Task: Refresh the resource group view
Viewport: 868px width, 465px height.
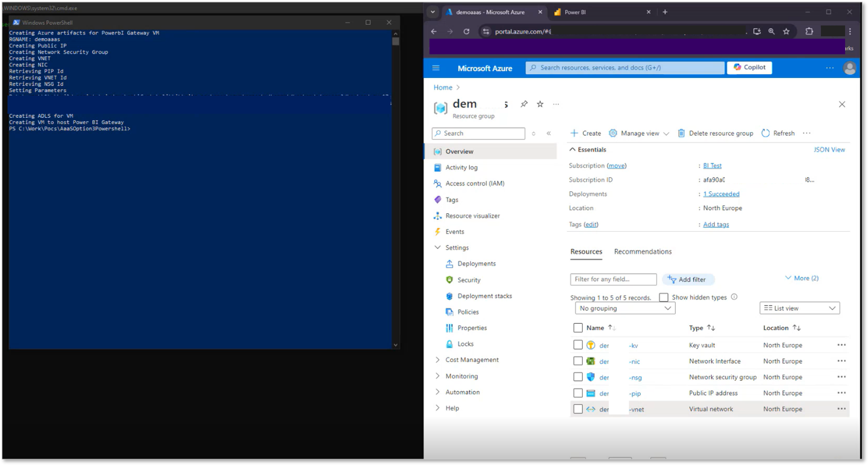Action: (778, 133)
